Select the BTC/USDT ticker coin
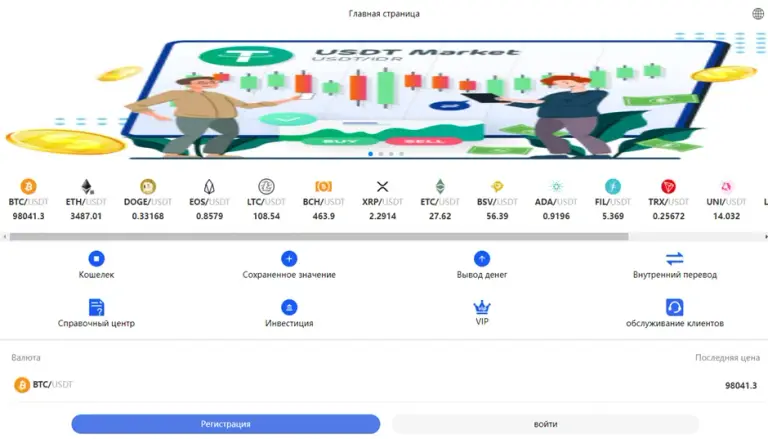This screenshot has height=439, width=768. (x=28, y=186)
